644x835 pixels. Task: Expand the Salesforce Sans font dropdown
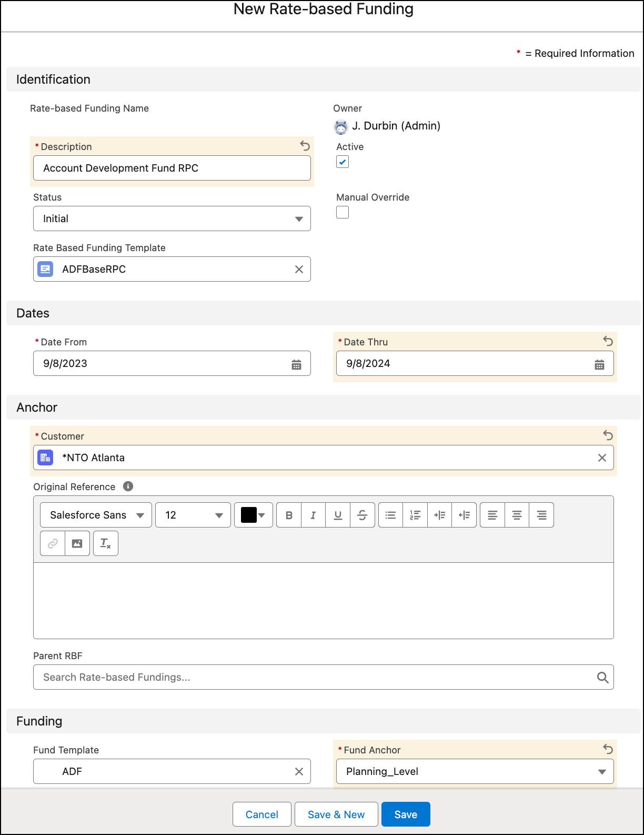tap(96, 515)
